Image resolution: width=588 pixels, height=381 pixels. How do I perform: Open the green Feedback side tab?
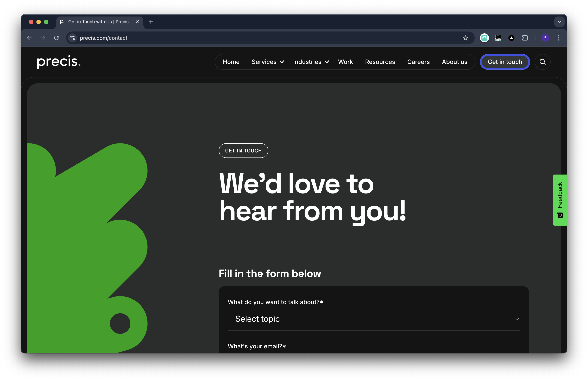pyautogui.click(x=560, y=200)
